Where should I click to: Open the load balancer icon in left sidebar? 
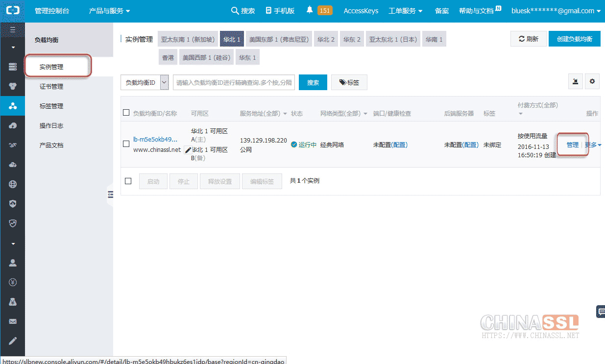[x=13, y=106]
